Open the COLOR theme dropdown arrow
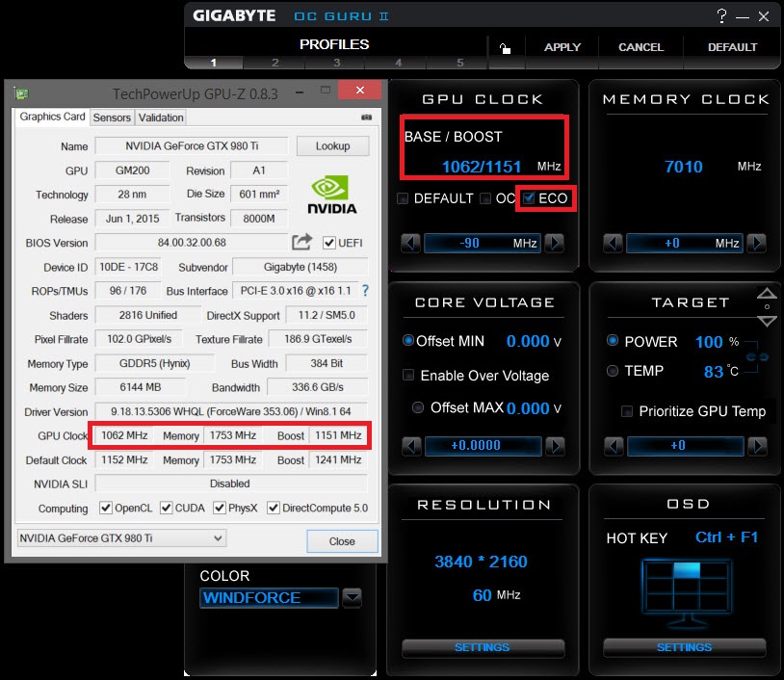Screen dimensions: 784x680 pyautogui.click(x=352, y=597)
